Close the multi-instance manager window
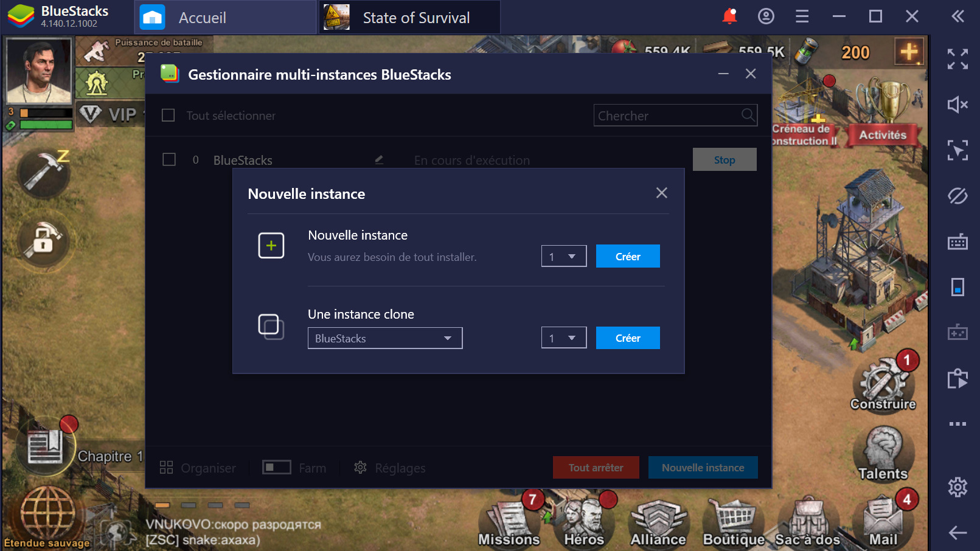 (751, 74)
